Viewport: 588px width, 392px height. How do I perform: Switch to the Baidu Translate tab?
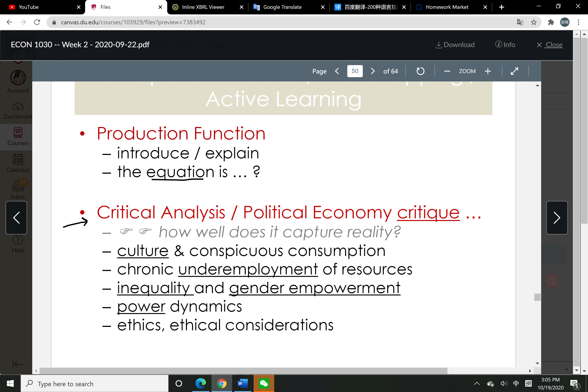point(370,7)
